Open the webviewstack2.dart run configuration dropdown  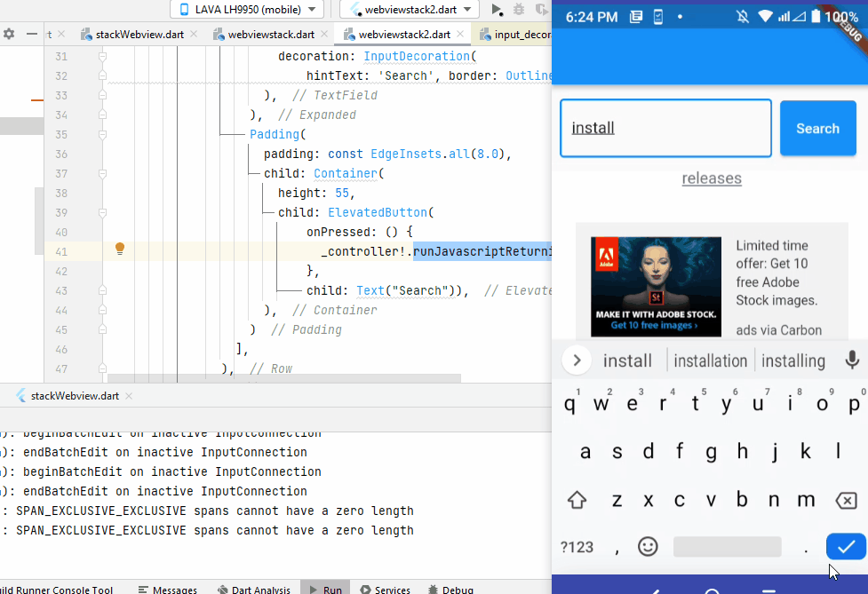click(x=410, y=10)
